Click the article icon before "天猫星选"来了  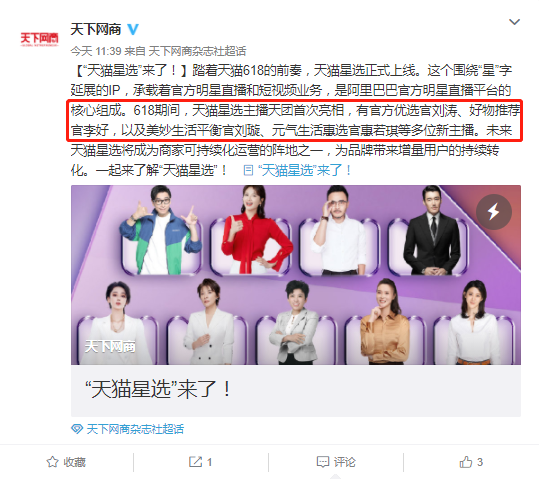pos(248,170)
